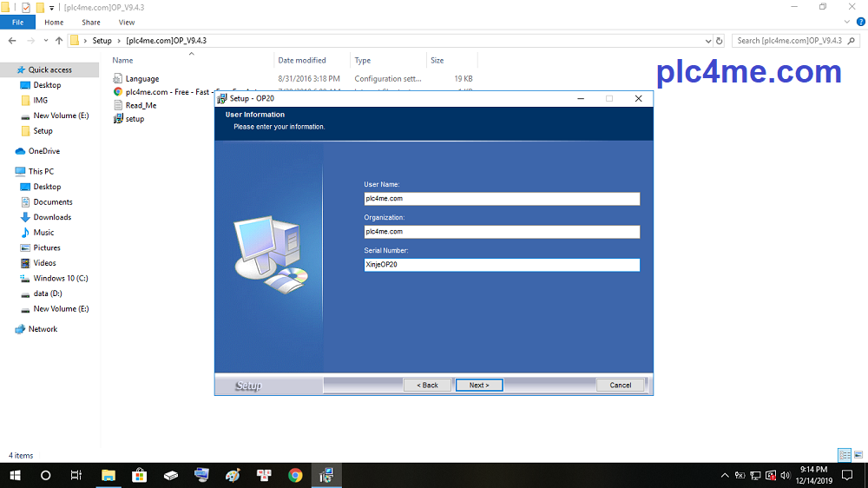Select the plc4me.com shortcut icon
This screenshot has height=488, width=868.
click(x=117, y=92)
